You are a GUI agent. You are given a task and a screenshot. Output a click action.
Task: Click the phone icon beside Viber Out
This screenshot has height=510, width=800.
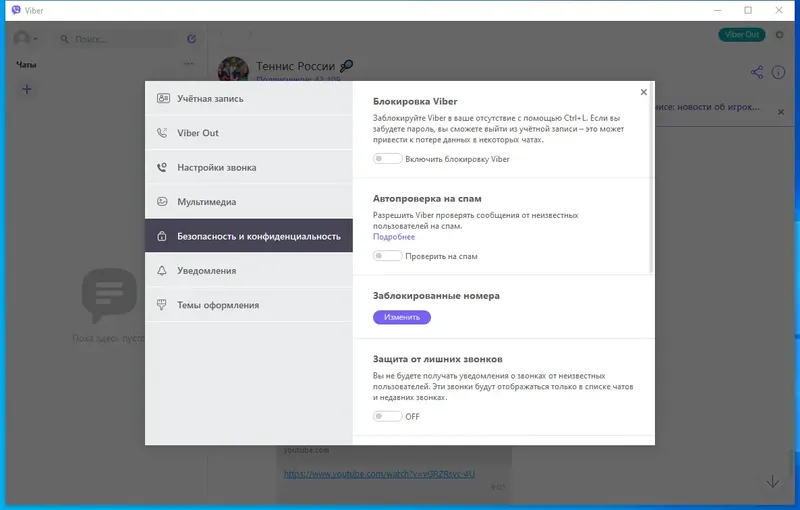tap(162, 133)
